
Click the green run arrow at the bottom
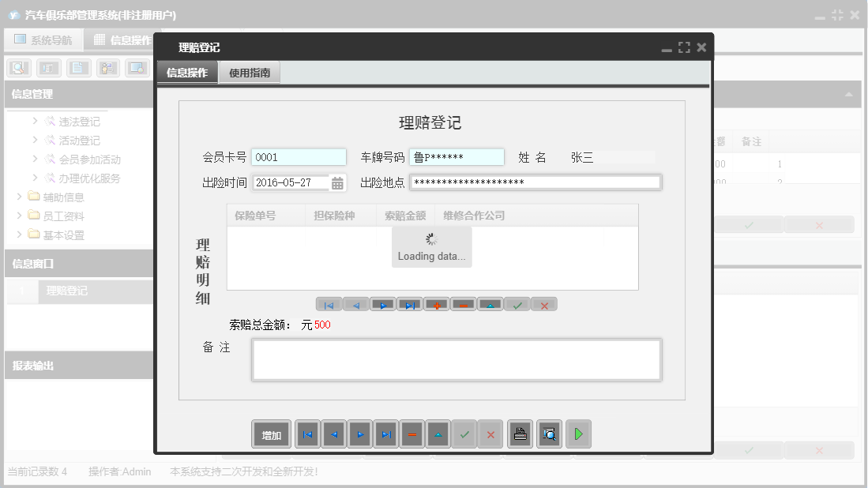coord(578,434)
